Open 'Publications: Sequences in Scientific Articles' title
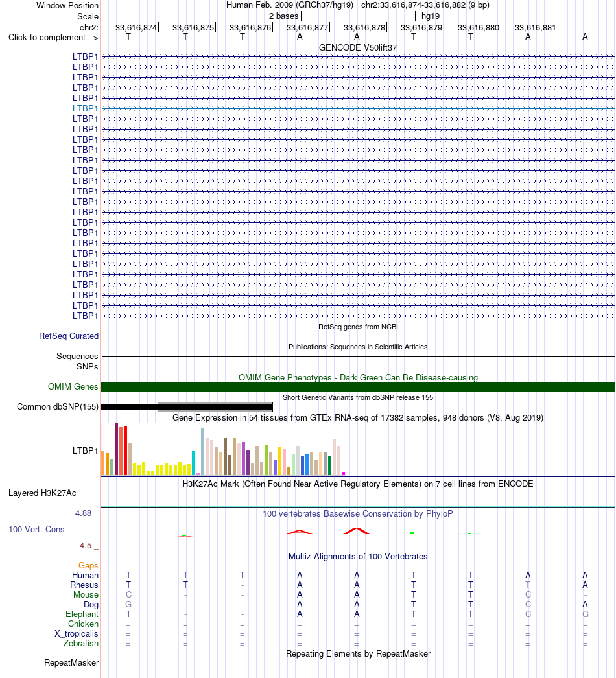Screen dimensions: 616x678 point(358,347)
